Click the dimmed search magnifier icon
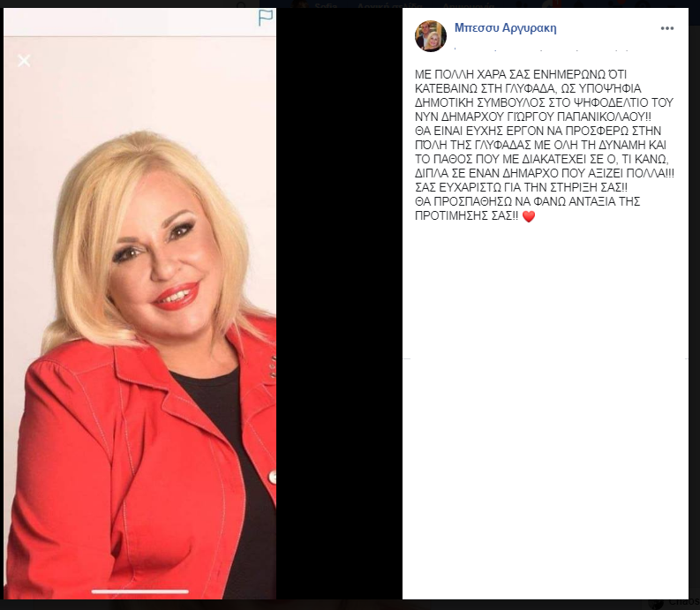 click(242, 5)
